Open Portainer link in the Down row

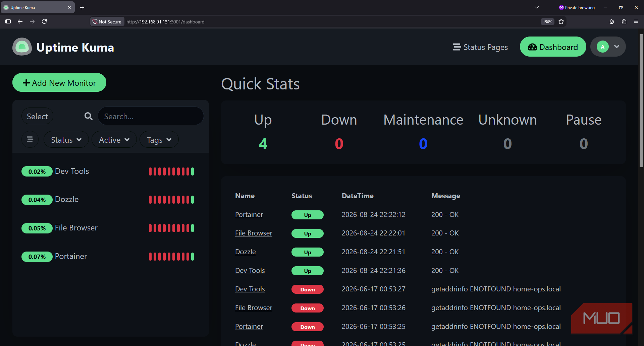point(249,327)
